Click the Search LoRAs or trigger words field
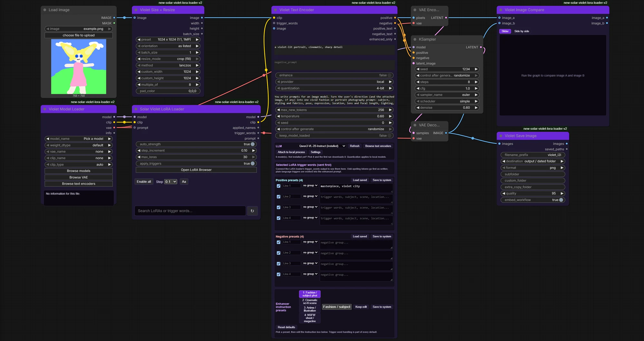Viewport: 644px width, 341px height. (190, 211)
